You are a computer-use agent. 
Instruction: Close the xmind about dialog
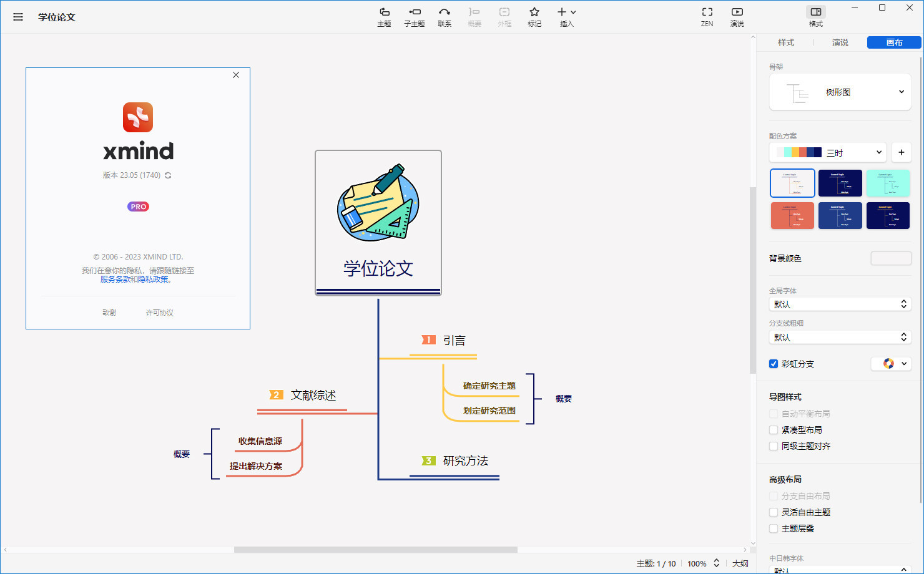coord(236,75)
